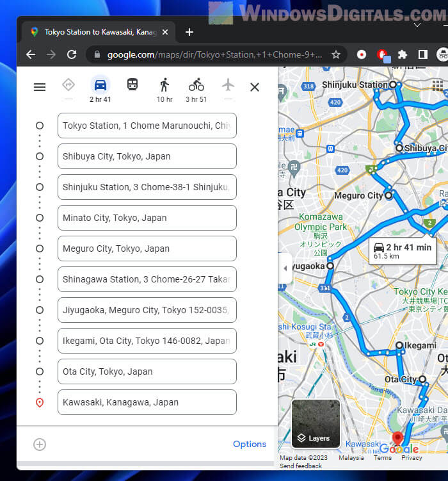Open Chrome tab search chevron
This screenshot has height=481, width=448.
[417, 25]
